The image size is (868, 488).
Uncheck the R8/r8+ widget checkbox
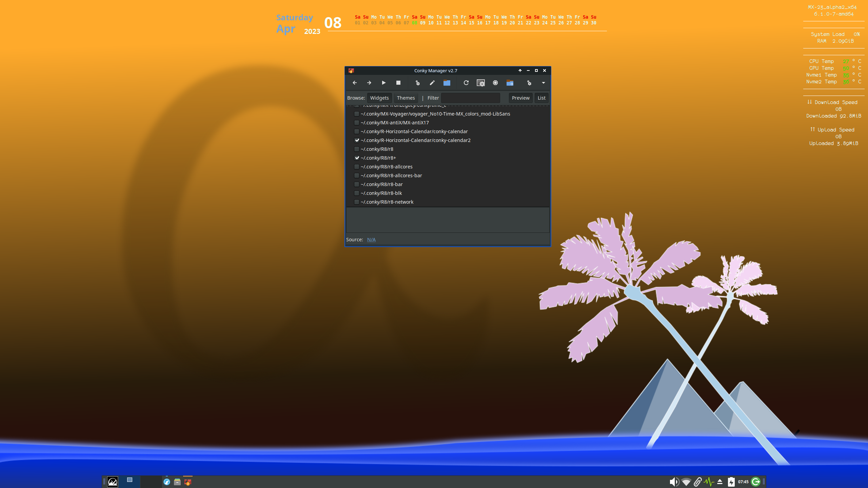coord(357,158)
